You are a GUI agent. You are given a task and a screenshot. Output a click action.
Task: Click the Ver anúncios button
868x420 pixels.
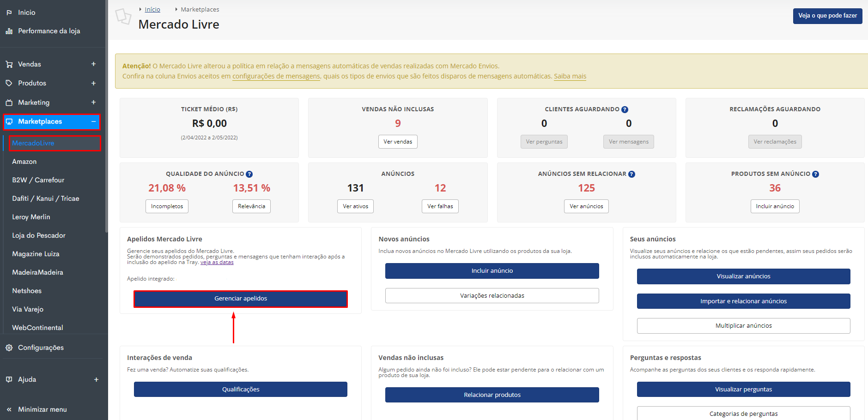(x=586, y=206)
